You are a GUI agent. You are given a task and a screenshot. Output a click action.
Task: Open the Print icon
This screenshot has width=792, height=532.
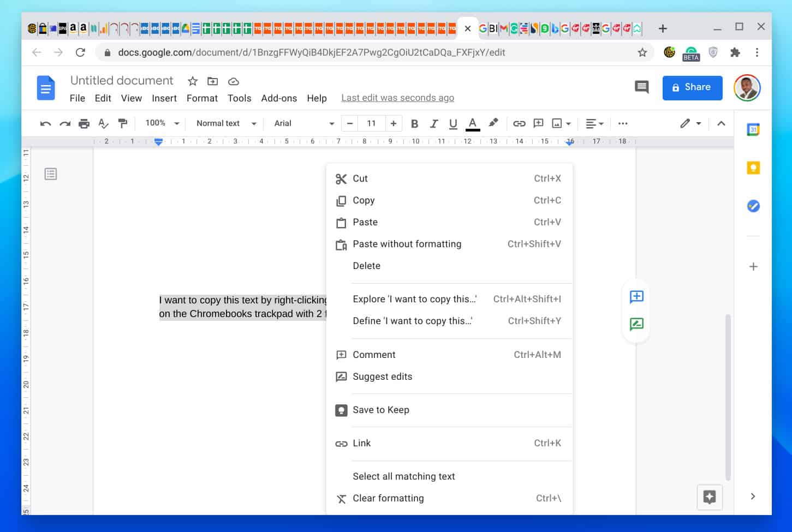(84, 123)
